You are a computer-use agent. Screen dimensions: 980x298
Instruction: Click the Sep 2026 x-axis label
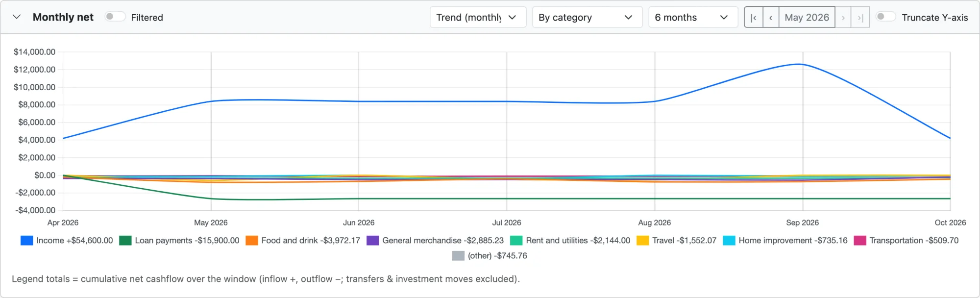[x=803, y=223]
